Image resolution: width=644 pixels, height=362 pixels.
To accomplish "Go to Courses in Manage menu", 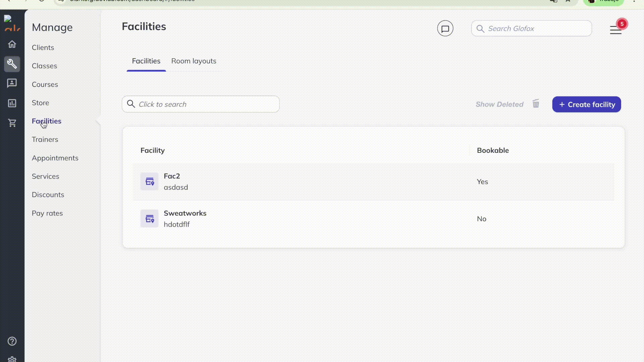I will point(45,84).
